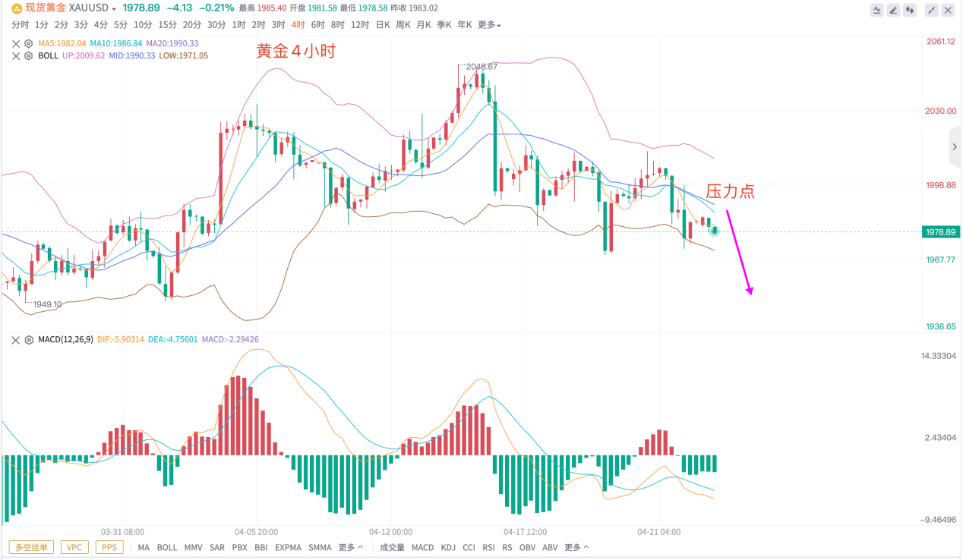Select the 15分 timeframe tab
Viewport: 963px width, 560px height.
click(x=168, y=25)
